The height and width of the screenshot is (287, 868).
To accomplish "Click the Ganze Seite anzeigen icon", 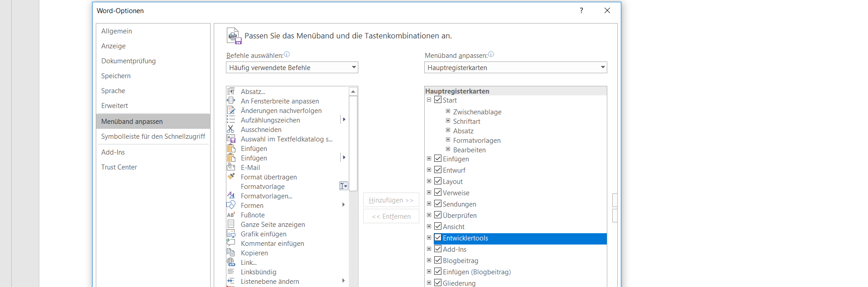I will (231, 224).
